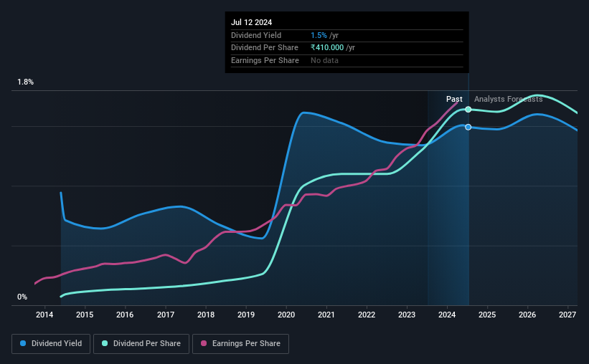Image resolution: width=589 pixels, height=364 pixels.
Task: Click the Jul 12 2024 tooltip date heading
Action: point(251,22)
